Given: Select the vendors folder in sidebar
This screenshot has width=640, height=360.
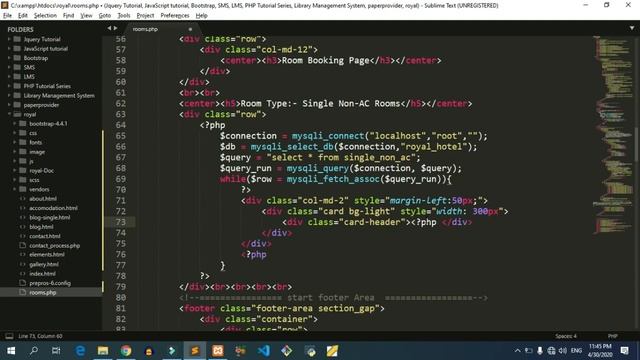Looking at the screenshot, I should [39, 189].
